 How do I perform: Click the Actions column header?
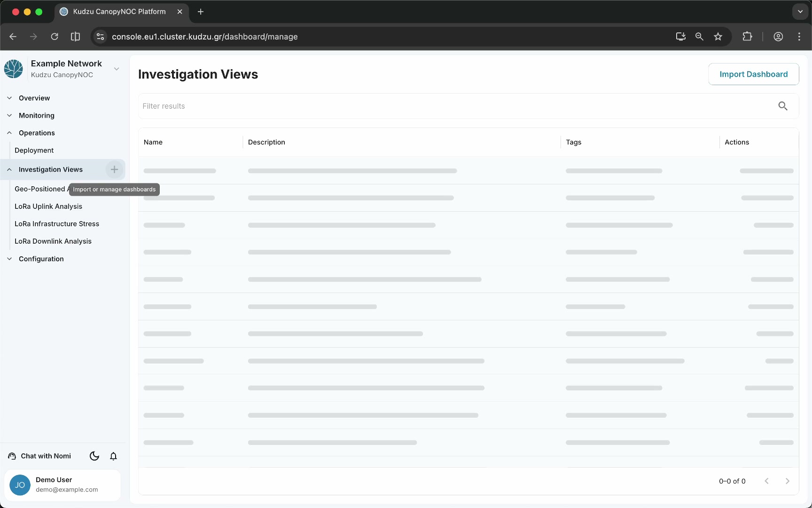point(737,142)
